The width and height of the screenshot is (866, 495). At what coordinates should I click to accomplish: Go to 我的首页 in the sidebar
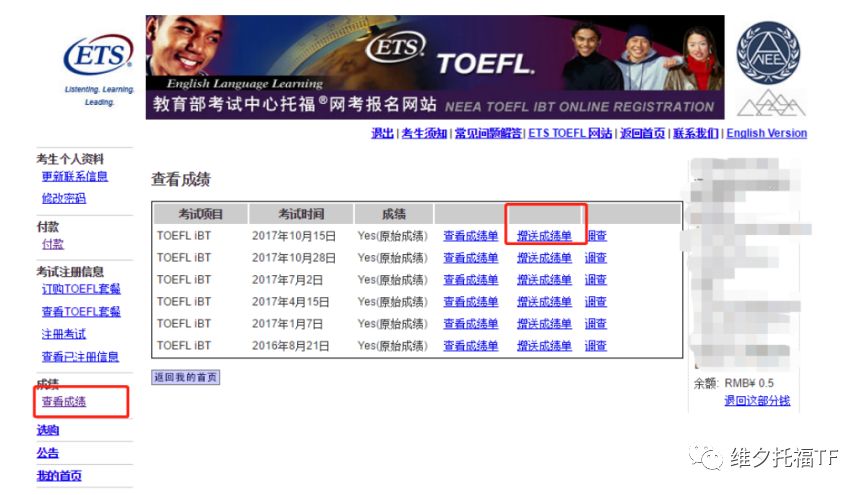[59, 476]
